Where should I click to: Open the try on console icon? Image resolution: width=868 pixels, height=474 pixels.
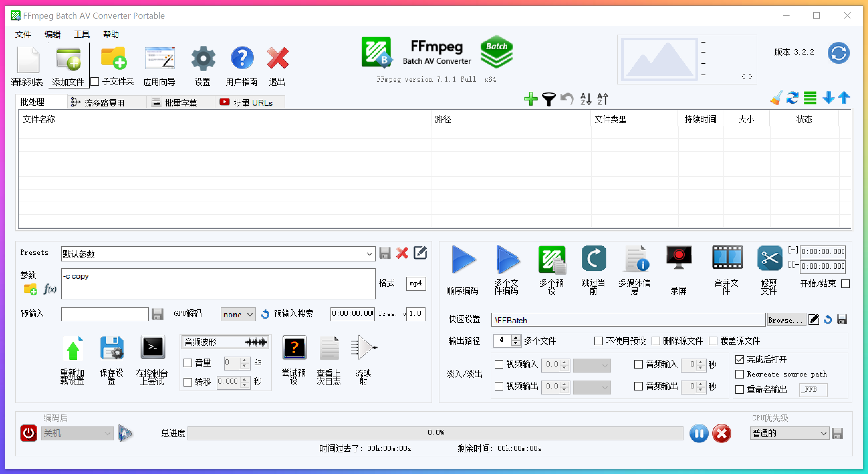coord(153,348)
